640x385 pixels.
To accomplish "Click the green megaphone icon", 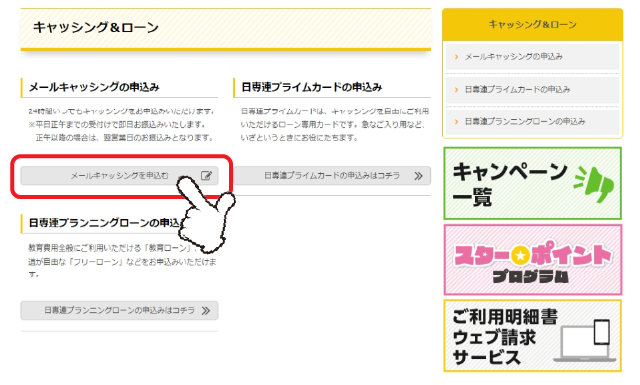I will pos(594,184).
